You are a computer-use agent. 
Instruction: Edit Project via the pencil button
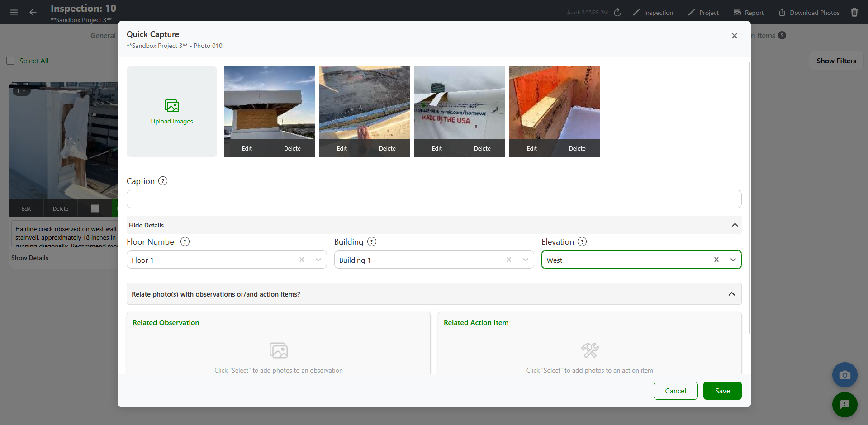tap(703, 13)
